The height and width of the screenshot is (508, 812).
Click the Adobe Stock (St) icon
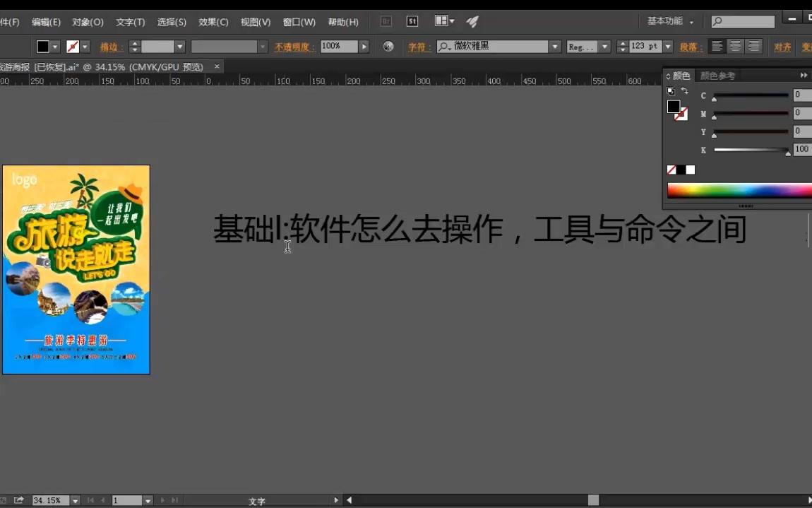click(412, 21)
